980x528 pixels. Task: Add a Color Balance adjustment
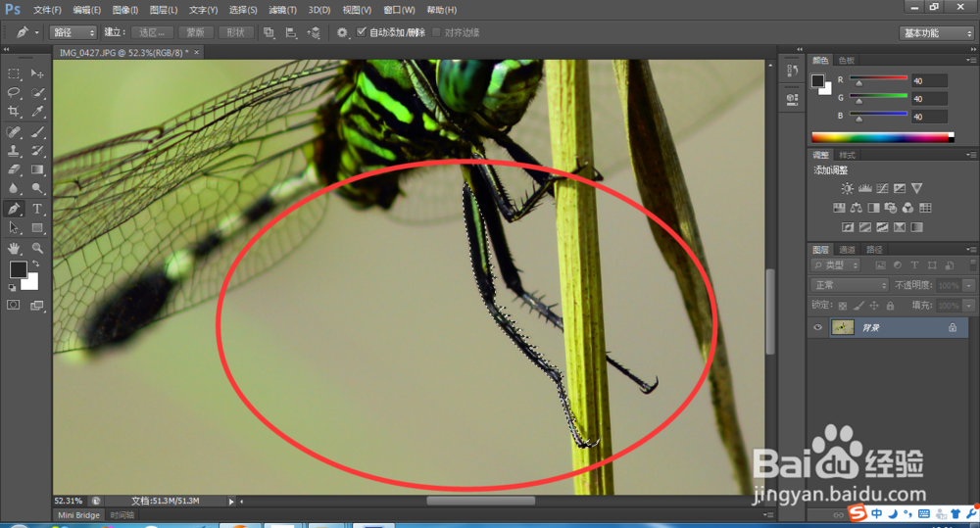tap(856, 208)
